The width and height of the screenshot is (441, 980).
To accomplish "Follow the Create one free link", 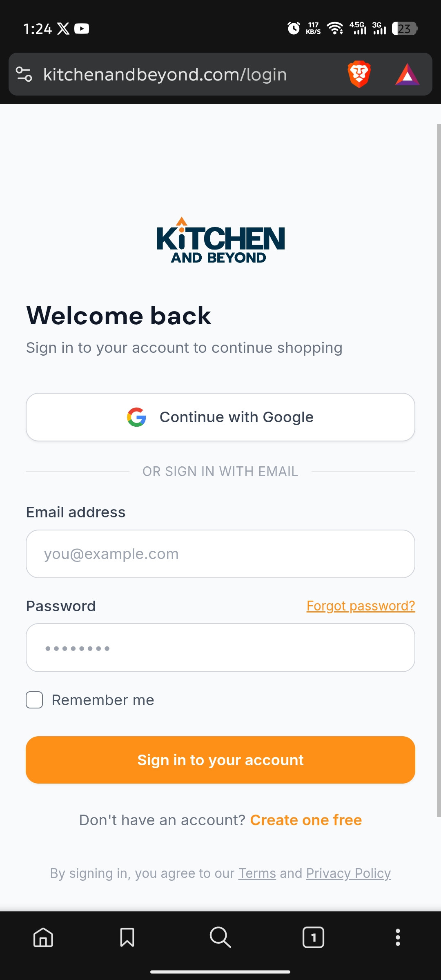I will 306,820.
